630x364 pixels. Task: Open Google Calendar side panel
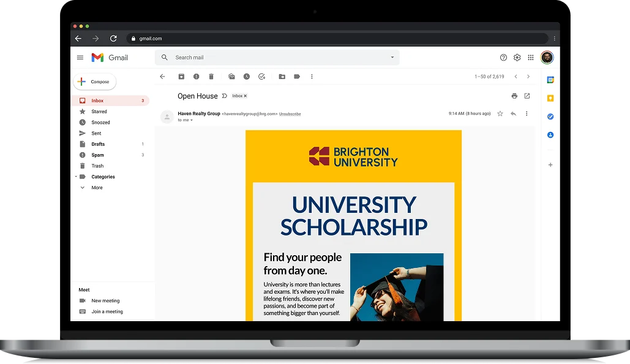(x=550, y=80)
